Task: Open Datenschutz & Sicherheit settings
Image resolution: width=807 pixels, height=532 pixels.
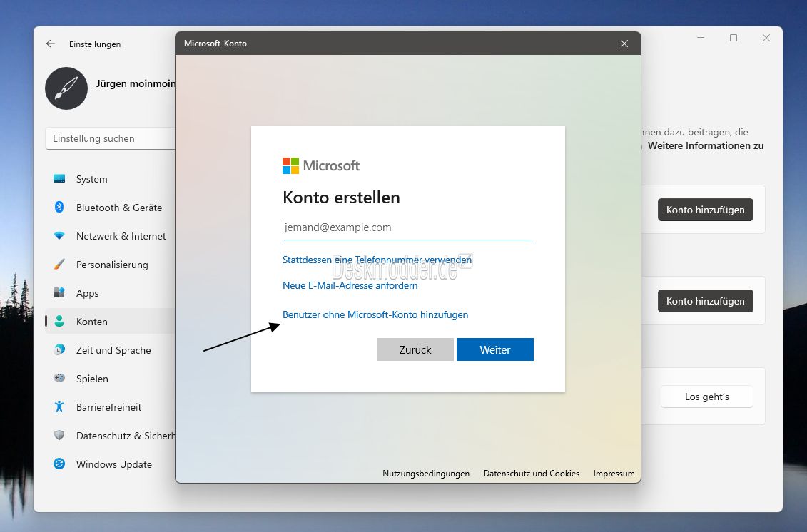Action: [110, 436]
